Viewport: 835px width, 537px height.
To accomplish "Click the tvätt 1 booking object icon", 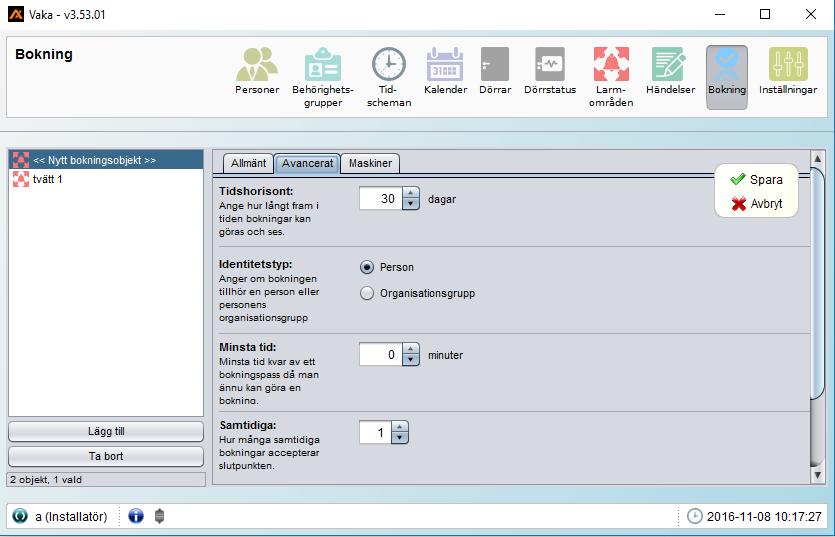I will click(21, 179).
